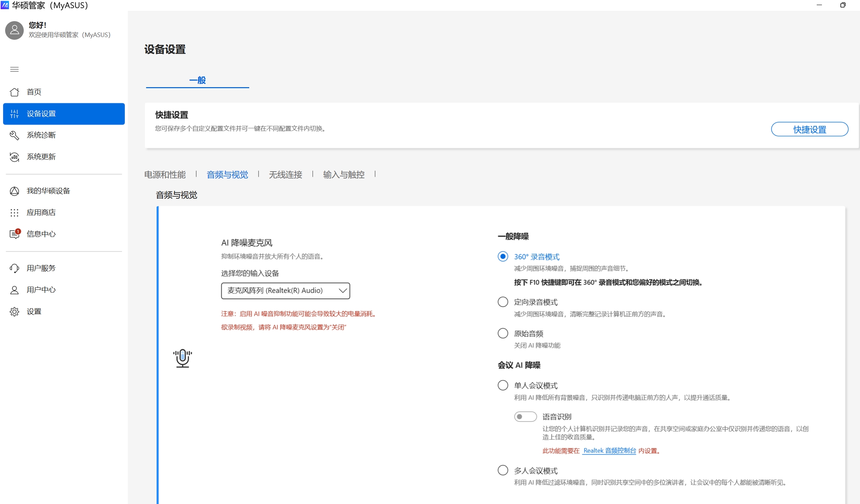Open Message Center icon with badge
The height and width of the screenshot is (504, 860).
tap(14, 234)
